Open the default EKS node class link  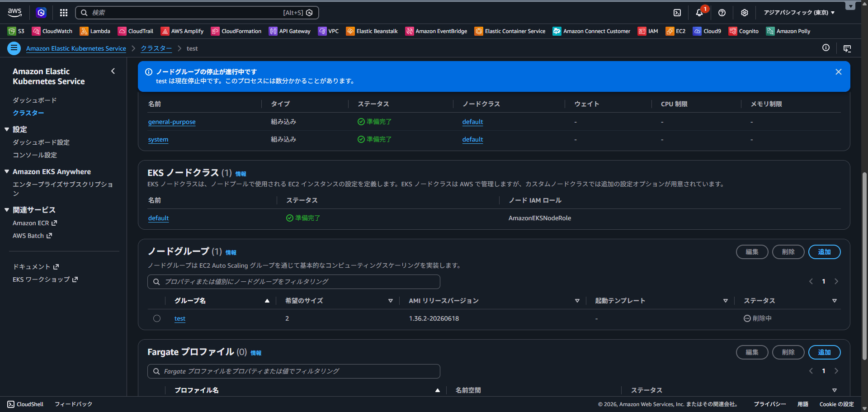[x=159, y=218]
